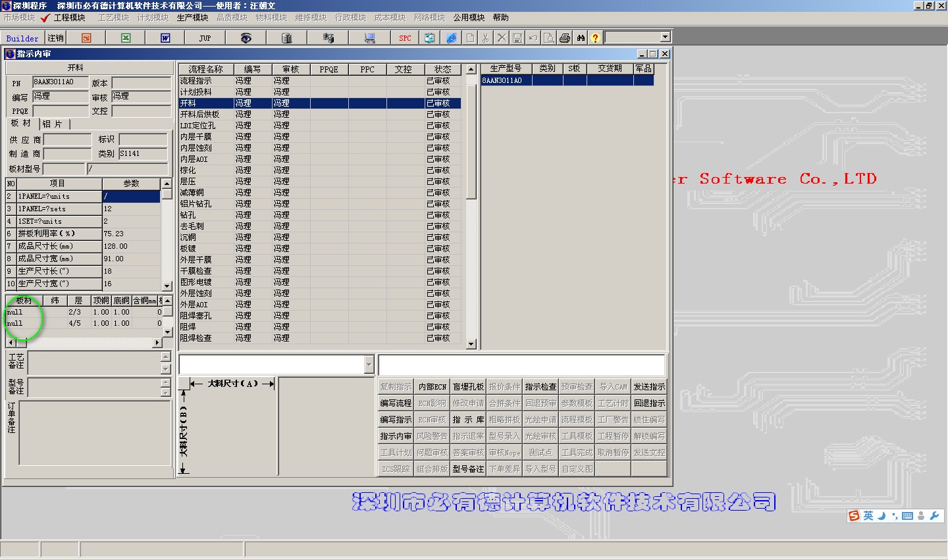Click the 型号备注 button

coord(468,469)
